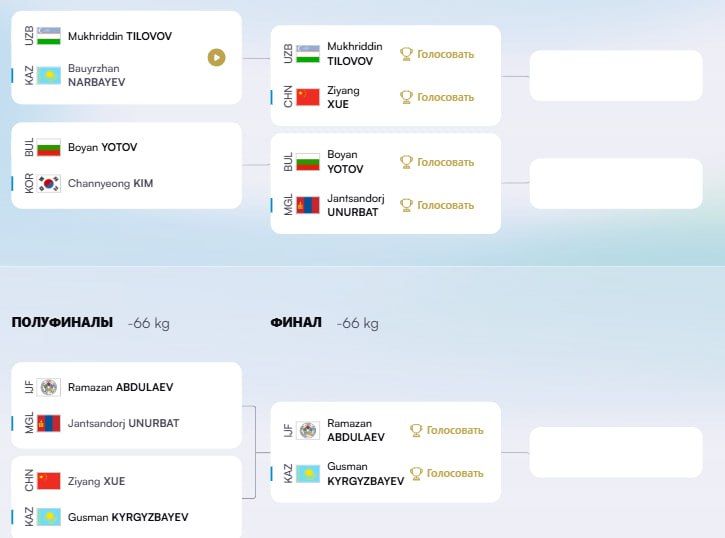Vote for Mukhriddin Tilovov

coord(437,55)
